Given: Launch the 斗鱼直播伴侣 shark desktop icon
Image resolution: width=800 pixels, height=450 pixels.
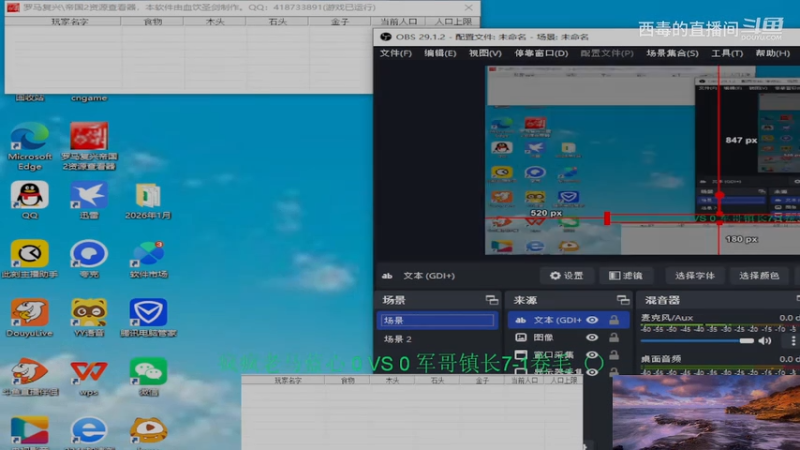Looking at the screenshot, I should click(30, 377).
